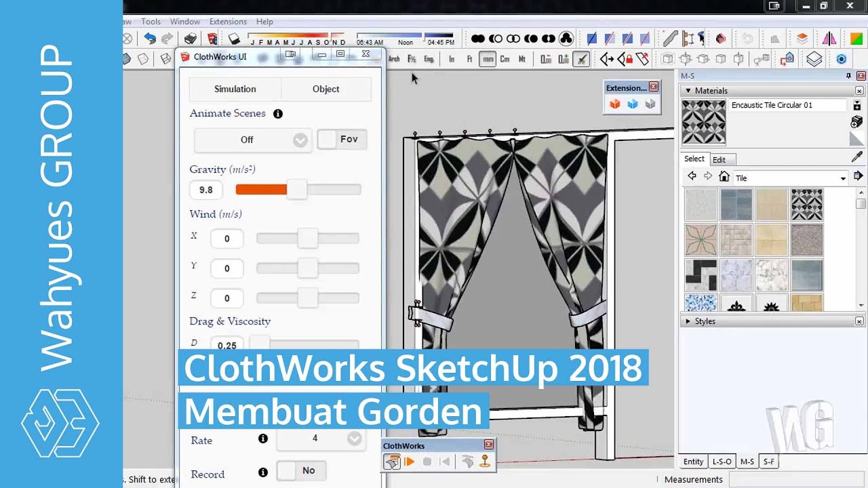Click the Undo arrow in toolbar
The height and width of the screenshot is (488, 868).
coord(150,39)
